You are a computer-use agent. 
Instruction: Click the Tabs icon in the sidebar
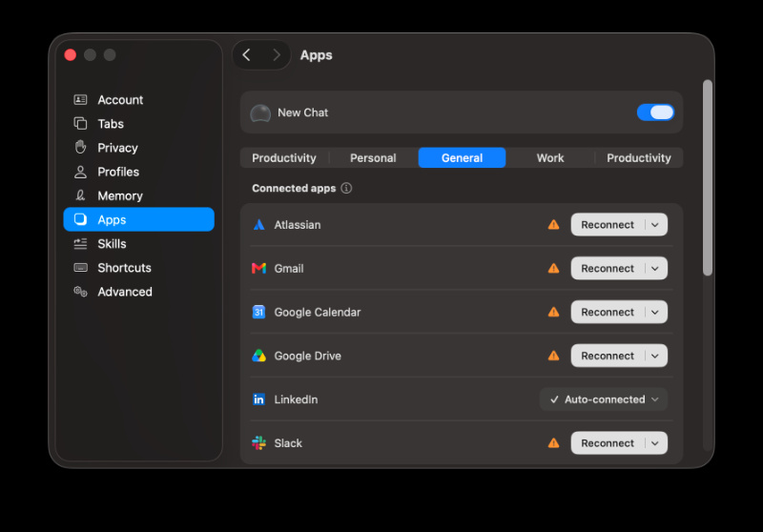80,124
